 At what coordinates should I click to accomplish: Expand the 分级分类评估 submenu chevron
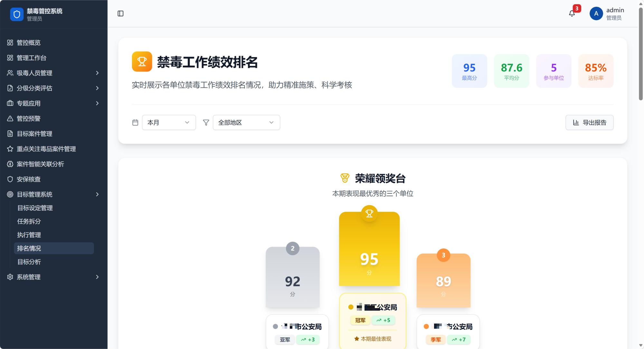[97, 88]
